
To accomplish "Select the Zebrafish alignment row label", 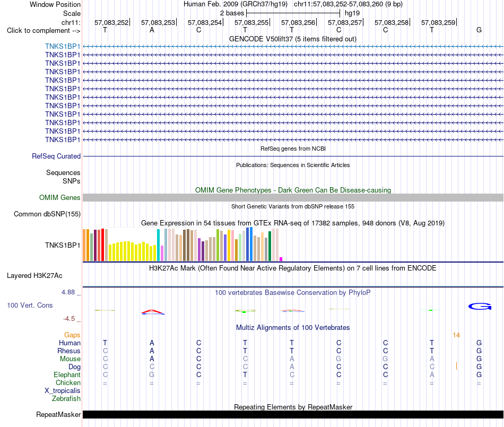I will [66, 398].
